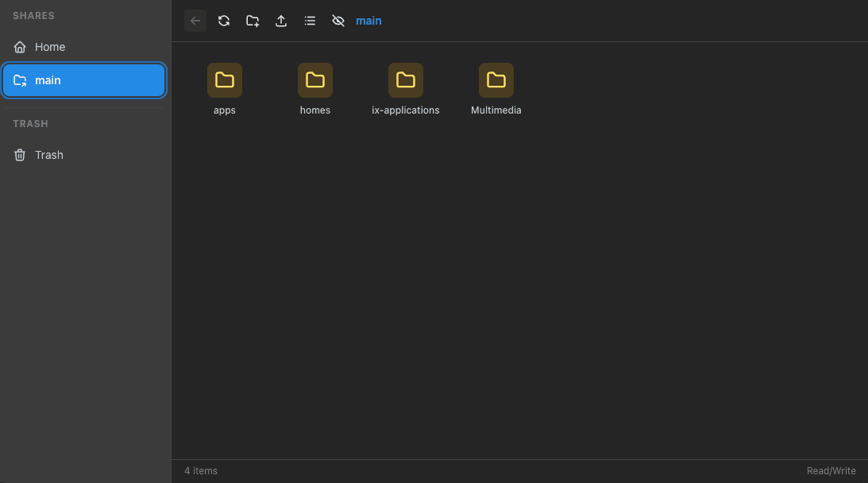The width and height of the screenshot is (868, 483).
Task: Click the homes name label
Action: point(315,110)
